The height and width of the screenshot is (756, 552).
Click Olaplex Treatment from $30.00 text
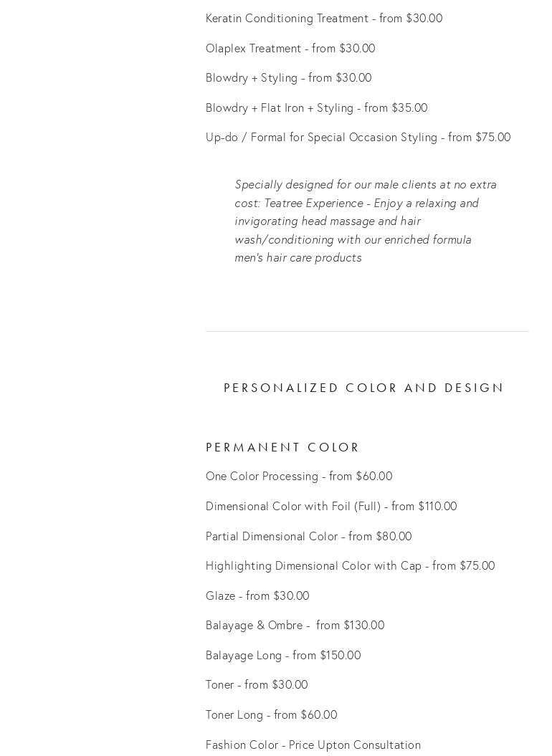click(290, 48)
